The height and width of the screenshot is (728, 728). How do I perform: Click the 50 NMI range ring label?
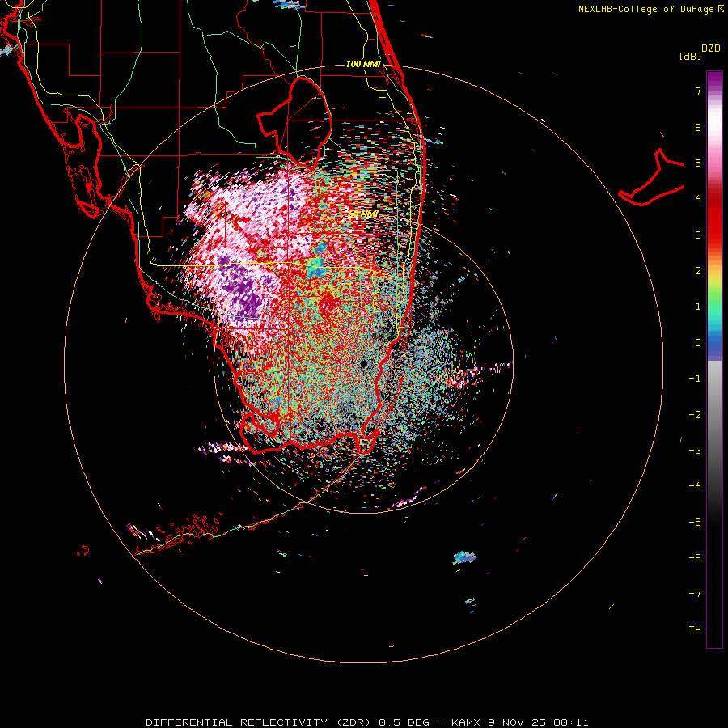(363, 214)
